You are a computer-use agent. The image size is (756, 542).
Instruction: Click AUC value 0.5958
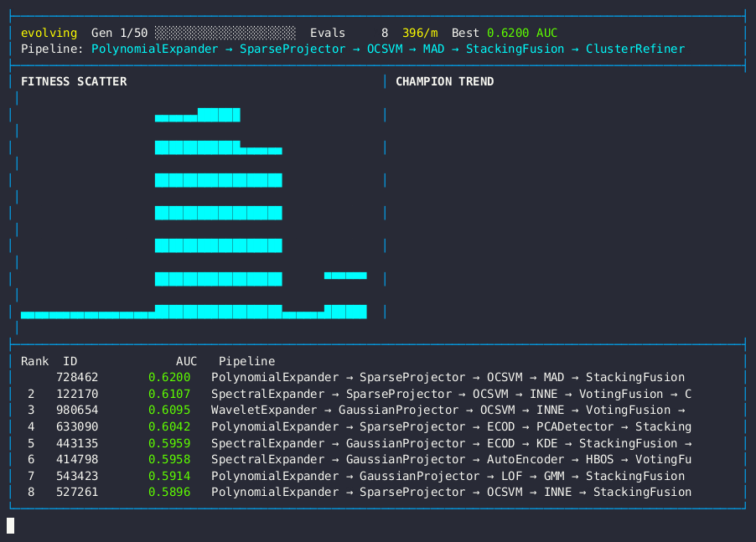[x=169, y=459]
